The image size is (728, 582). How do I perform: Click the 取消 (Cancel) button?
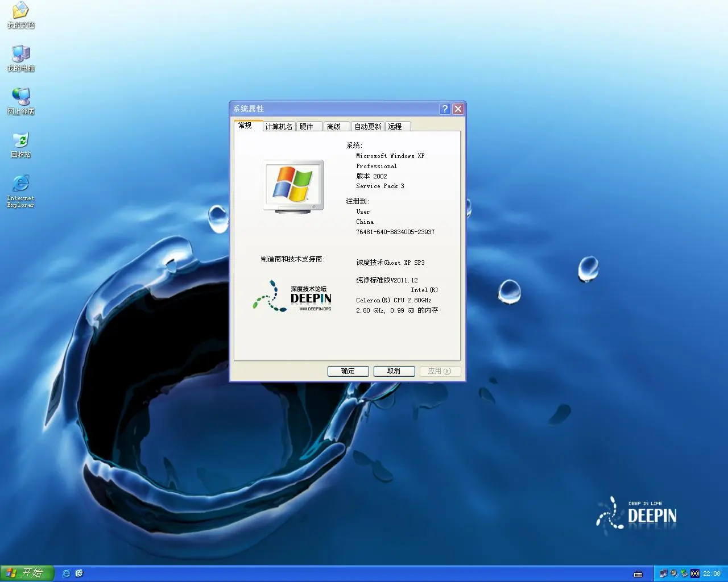[394, 371]
